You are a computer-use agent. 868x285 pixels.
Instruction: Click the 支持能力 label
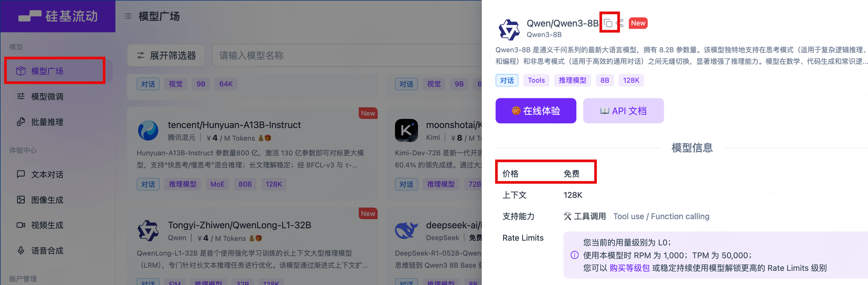(518, 216)
